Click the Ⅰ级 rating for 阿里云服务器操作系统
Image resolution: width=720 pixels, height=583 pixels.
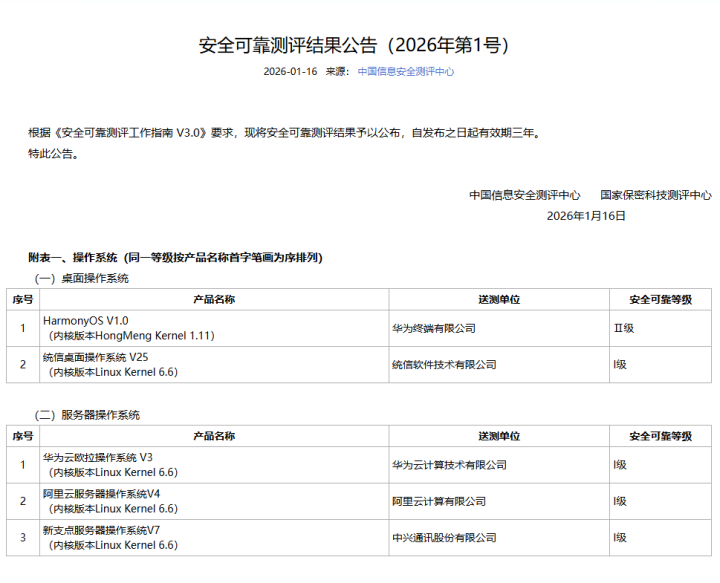[660, 501]
